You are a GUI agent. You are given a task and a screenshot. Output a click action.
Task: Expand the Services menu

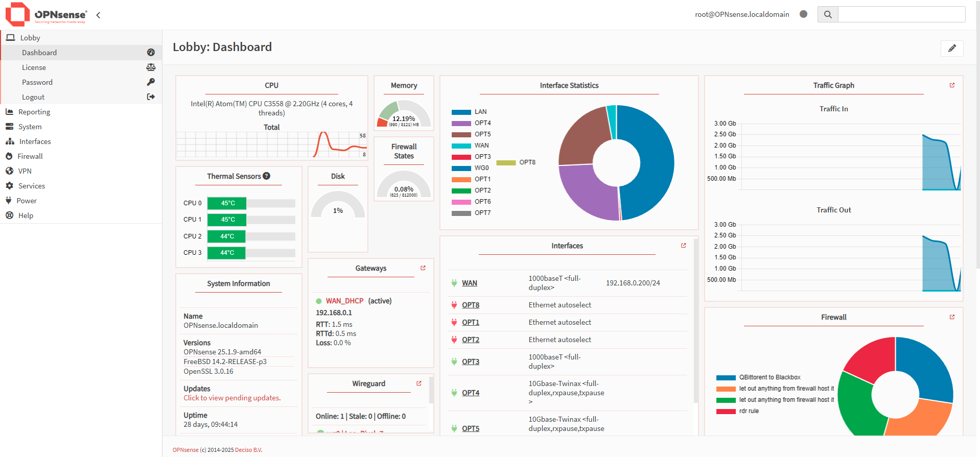point(81,186)
